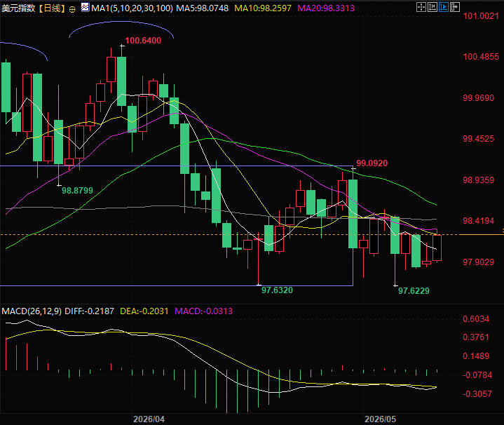Click the panel-with-right-arrow chart icon

coord(455,7)
